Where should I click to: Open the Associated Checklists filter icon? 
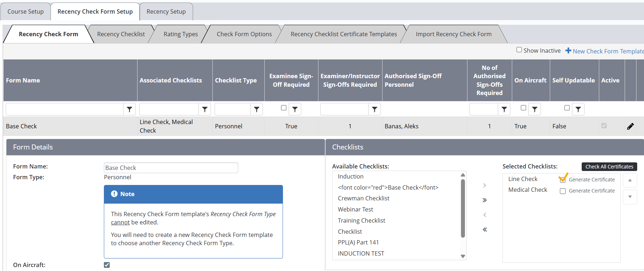pos(205,109)
